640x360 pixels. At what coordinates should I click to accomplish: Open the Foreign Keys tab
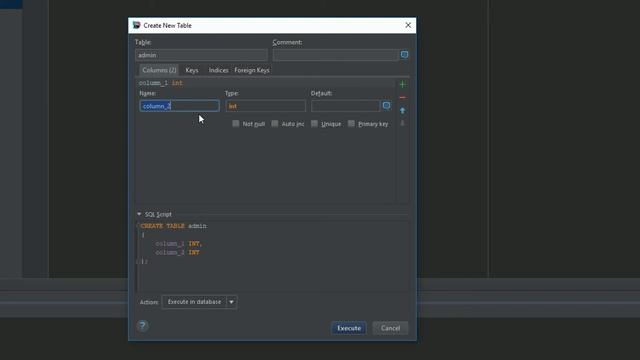click(x=252, y=70)
